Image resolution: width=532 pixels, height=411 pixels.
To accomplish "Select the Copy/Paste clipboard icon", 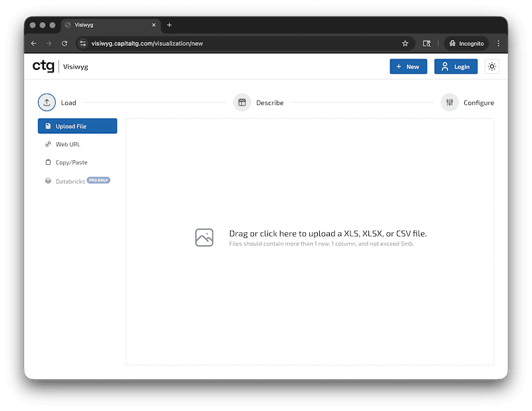I will [x=48, y=162].
